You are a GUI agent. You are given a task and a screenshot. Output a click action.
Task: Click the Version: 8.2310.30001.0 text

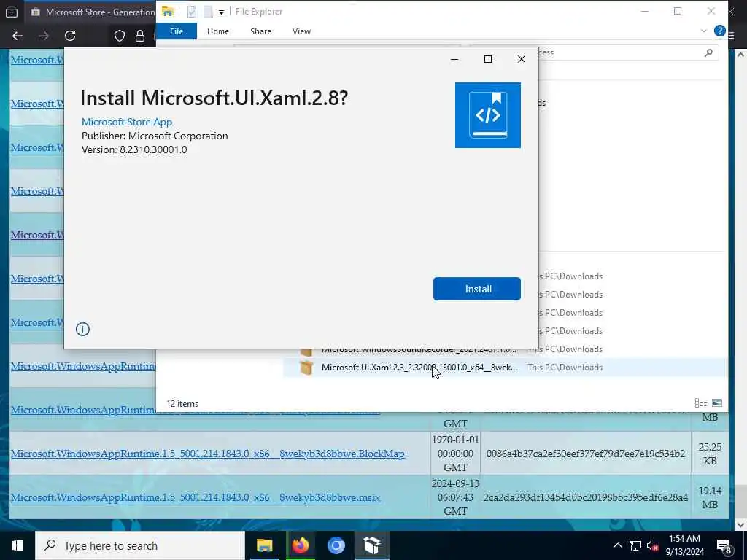coord(134,149)
